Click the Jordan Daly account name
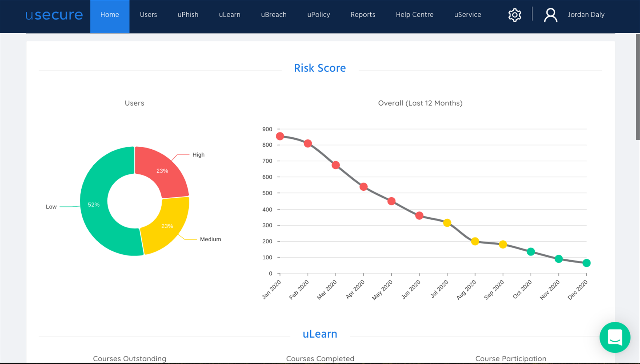 586,15
